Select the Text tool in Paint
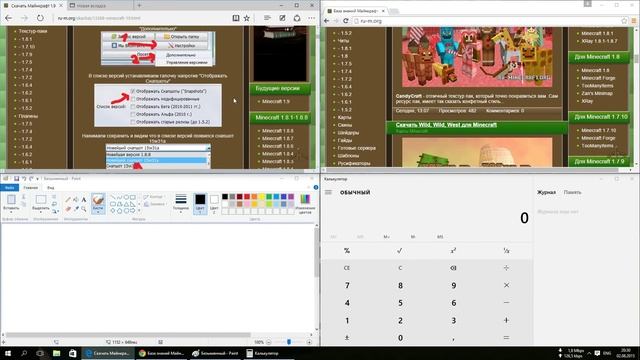Screen dimensions: 640x360 coord(84,200)
